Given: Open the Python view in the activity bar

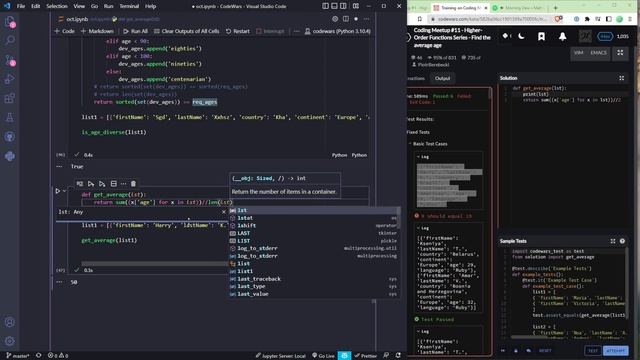Looking at the screenshot, I should 10,156.
